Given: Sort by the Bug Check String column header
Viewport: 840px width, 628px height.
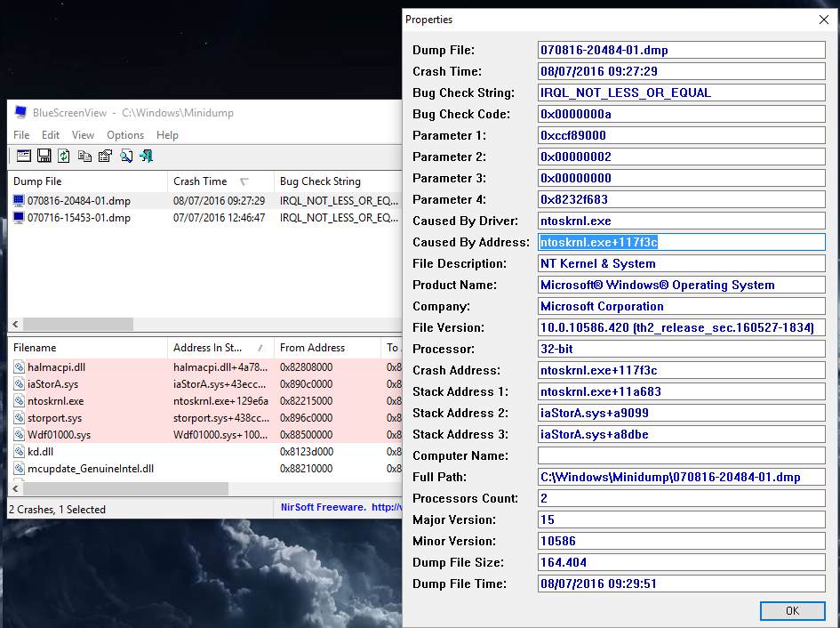Looking at the screenshot, I should [x=338, y=181].
